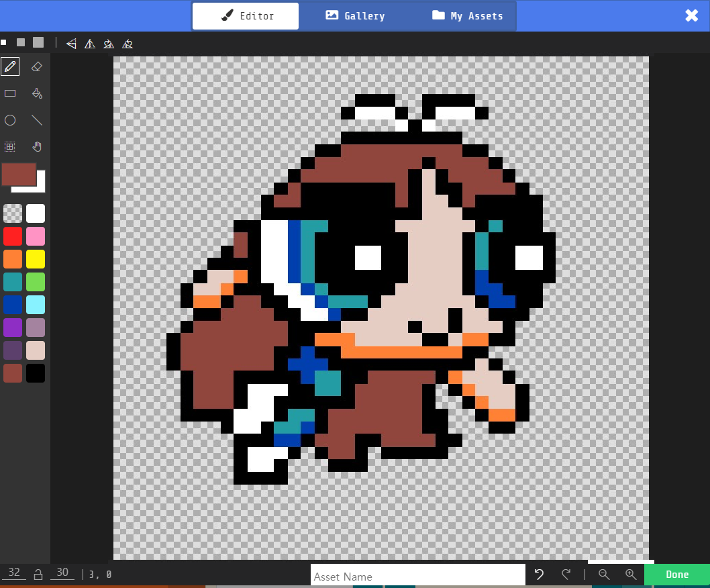Viewport: 710px width, 588px height.
Task: Zoom out of the canvas
Action: (x=604, y=575)
